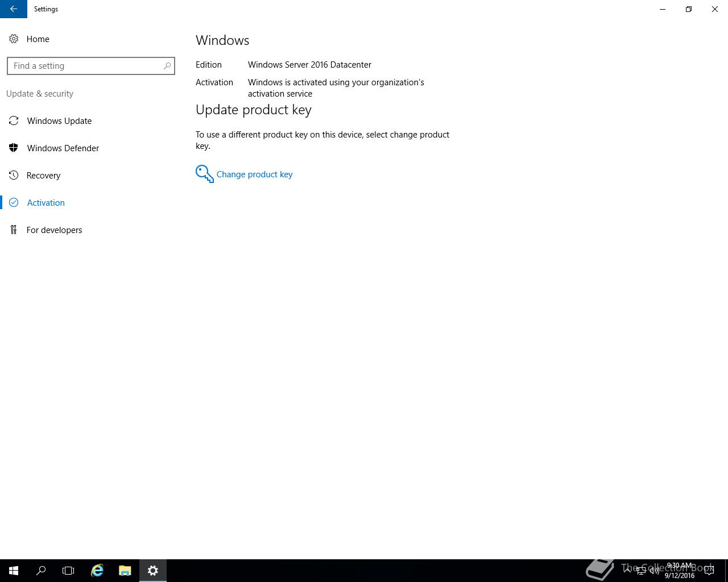728x582 pixels.
Task: Open the clock showing 9:30 AM
Action: [x=680, y=571]
